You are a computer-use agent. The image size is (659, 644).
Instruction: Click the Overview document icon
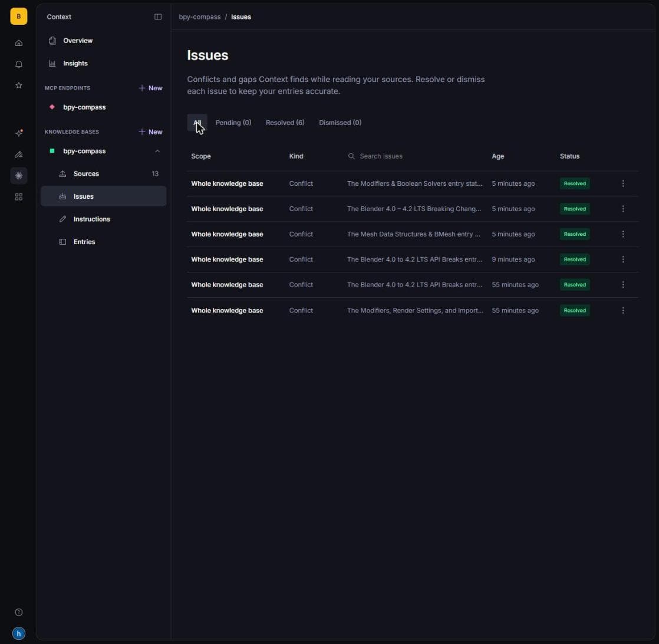click(52, 40)
